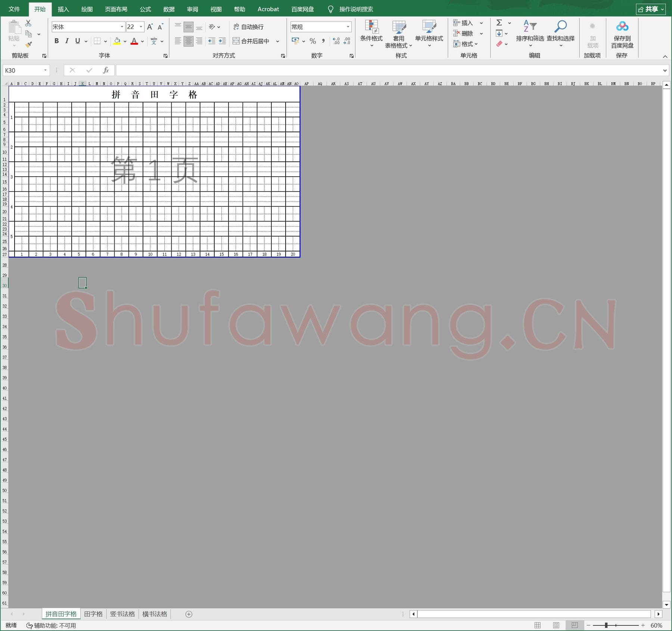Increase decimal places
672x631 pixels.
click(x=336, y=41)
